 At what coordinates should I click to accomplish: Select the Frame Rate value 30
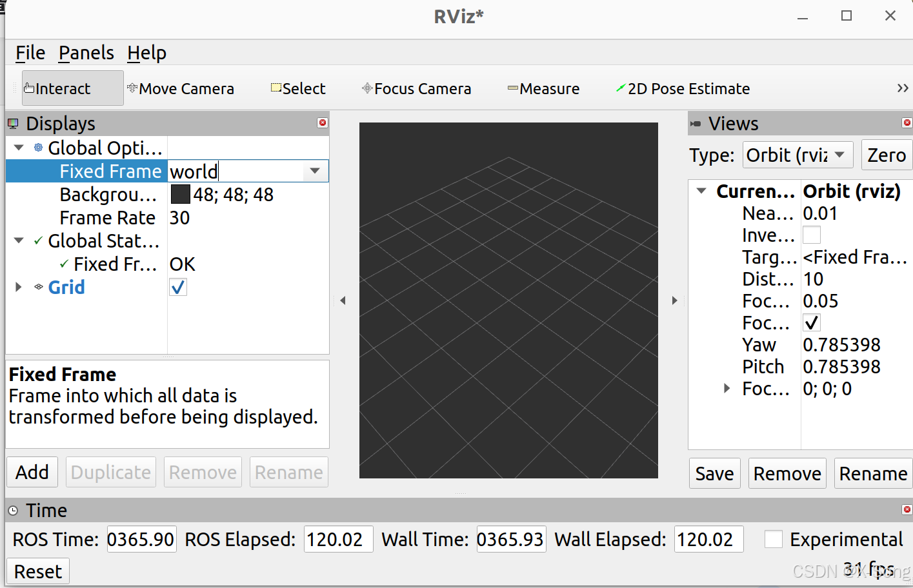(x=180, y=218)
